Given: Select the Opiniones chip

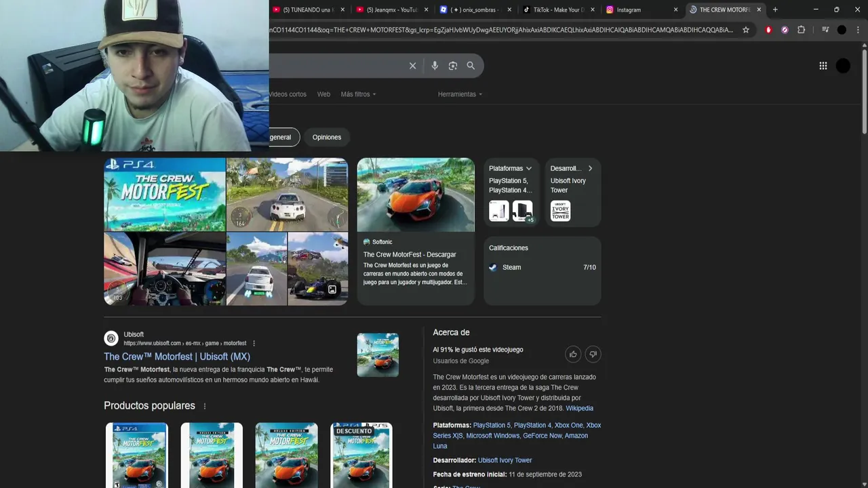Looking at the screenshot, I should pyautogui.click(x=327, y=137).
